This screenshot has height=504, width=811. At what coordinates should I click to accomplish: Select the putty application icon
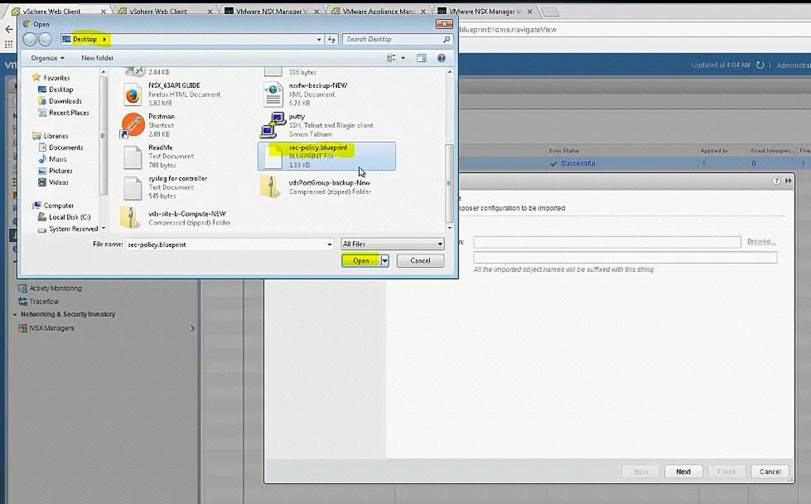(272, 124)
